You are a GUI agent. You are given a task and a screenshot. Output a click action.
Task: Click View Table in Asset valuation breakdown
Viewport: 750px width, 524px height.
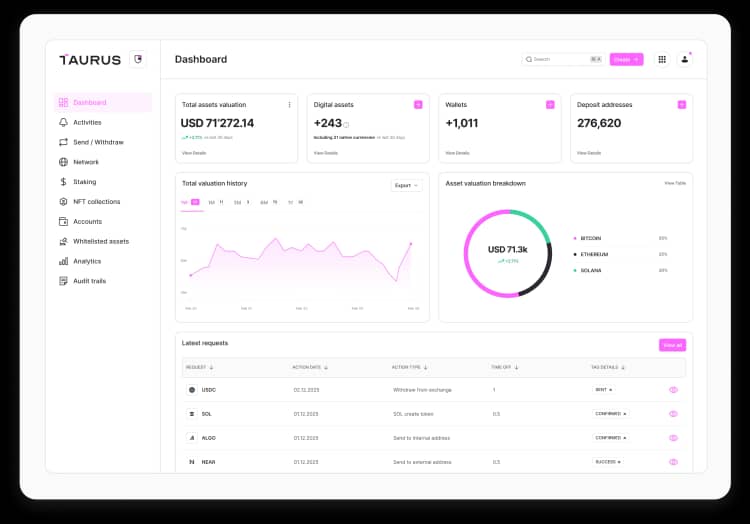675,183
